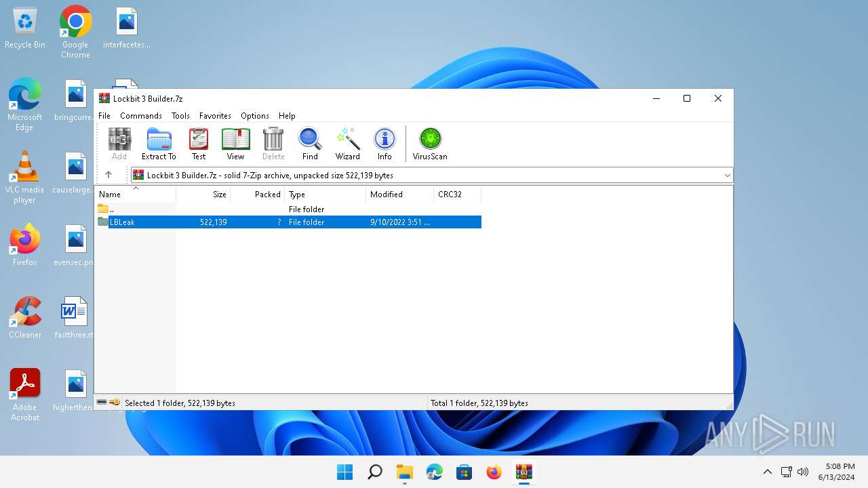Screen dimensions: 868x488
Task: Open the File menu
Action: coord(104,116)
